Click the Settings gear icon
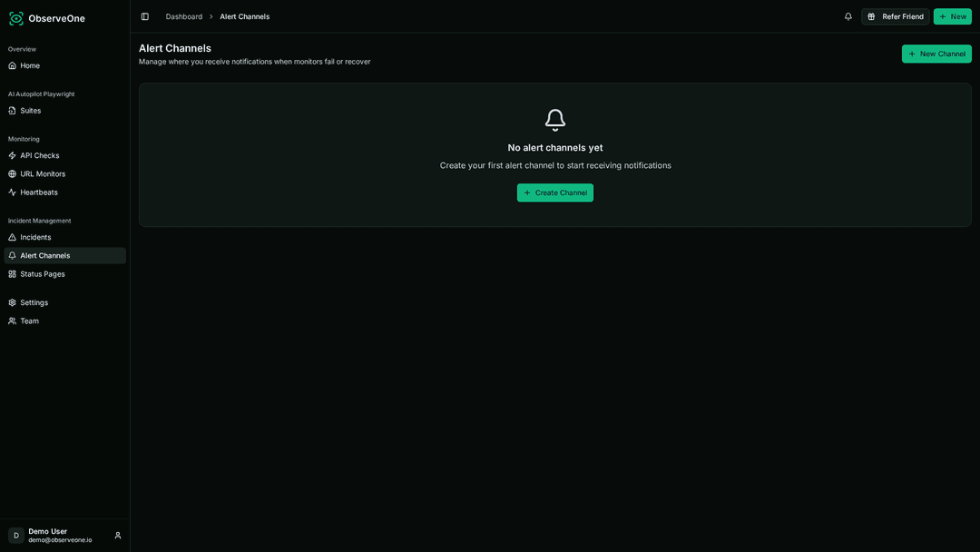The width and height of the screenshot is (980, 552). [x=12, y=302]
